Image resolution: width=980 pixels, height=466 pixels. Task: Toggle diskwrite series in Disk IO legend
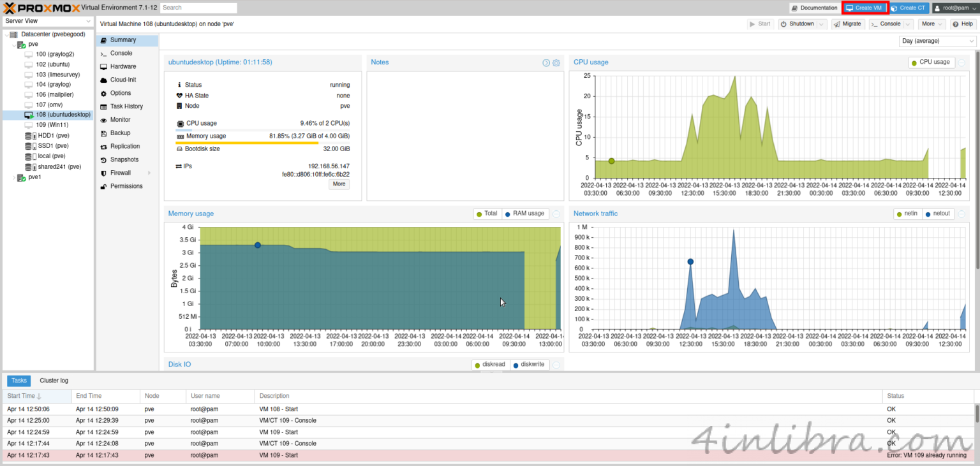[531, 365]
